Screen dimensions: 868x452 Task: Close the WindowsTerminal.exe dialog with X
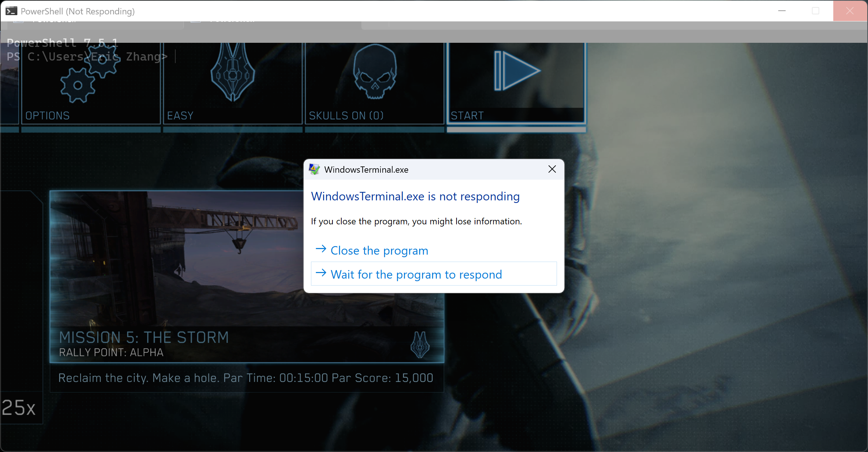point(552,169)
